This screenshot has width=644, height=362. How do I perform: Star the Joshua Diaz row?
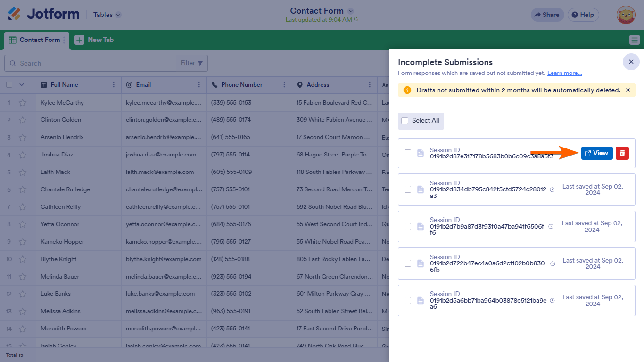[x=22, y=155]
